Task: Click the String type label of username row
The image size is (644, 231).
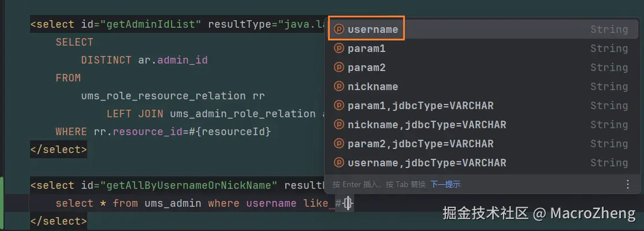Action: (609, 29)
